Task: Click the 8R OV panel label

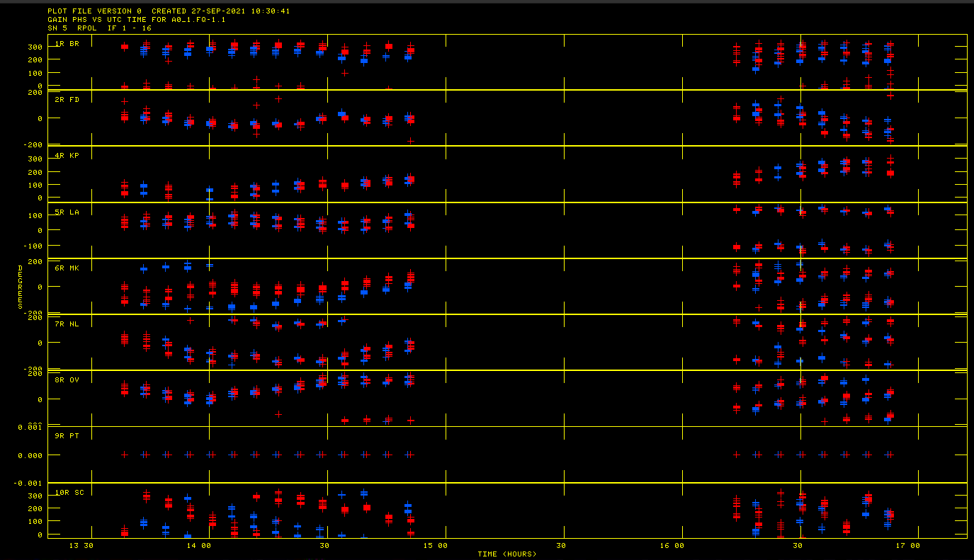Action: click(x=67, y=380)
